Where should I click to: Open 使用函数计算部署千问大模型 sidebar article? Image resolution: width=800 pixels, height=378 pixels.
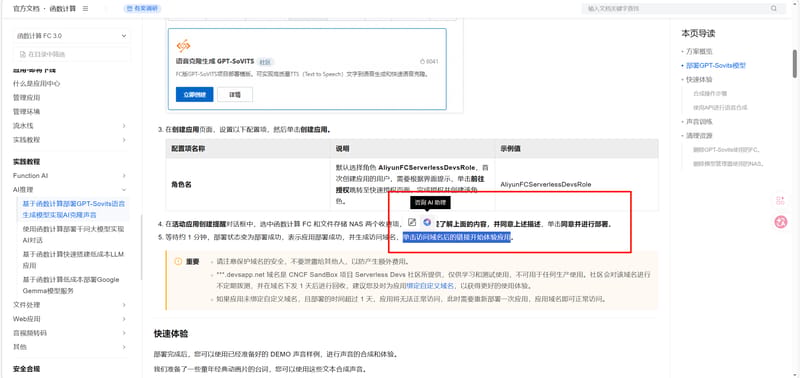pyautogui.click(x=73, y=235)
